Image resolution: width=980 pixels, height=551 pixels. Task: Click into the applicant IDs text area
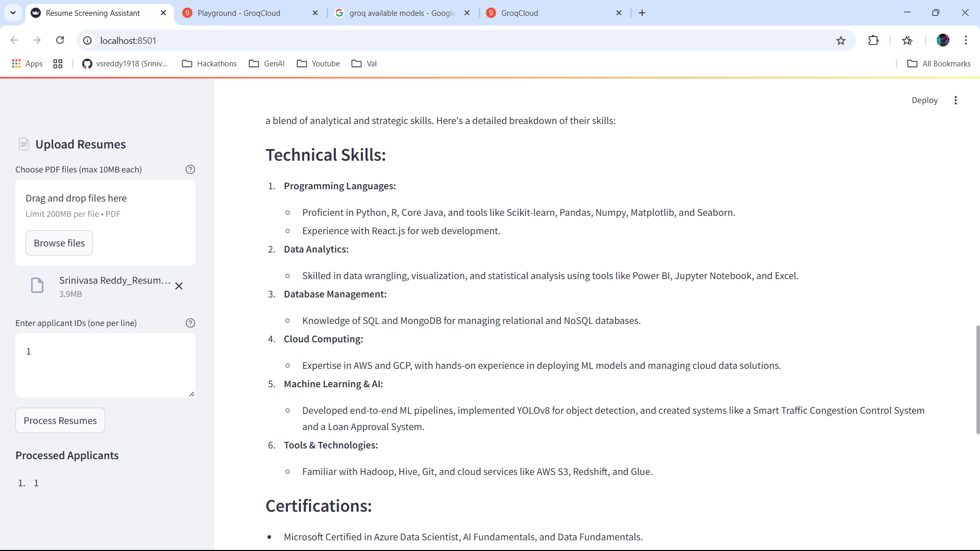pyautogui.click(x=105, y=365)
